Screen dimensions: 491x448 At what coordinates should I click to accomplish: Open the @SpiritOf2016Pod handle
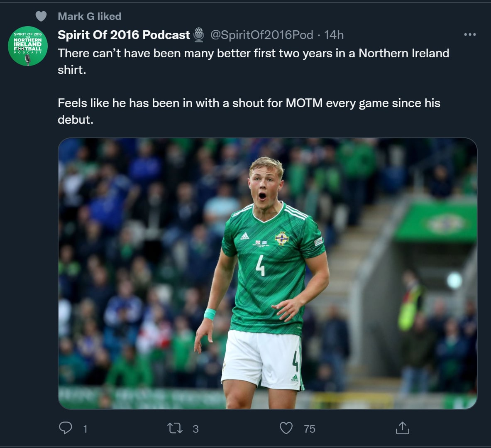pyautogui.click(x=261, y=35)
